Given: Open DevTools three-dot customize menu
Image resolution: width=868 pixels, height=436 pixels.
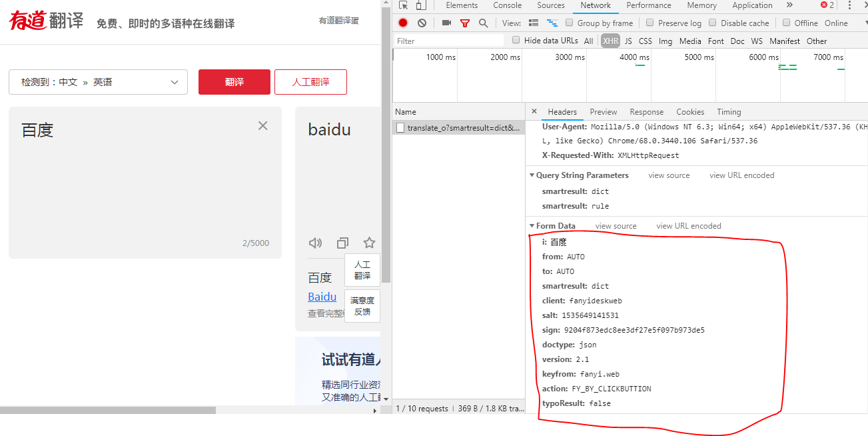Looking at the screenshot, I should [849, 5].
